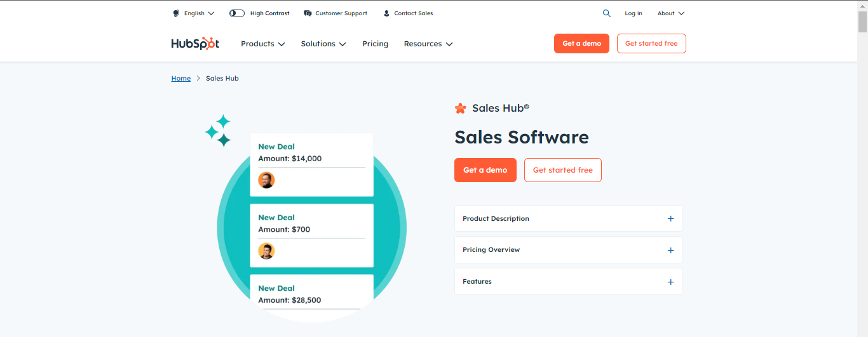Toggle the High Contrast switch
The height and width of the screenshot is (337, 868).
coord(237,13)
